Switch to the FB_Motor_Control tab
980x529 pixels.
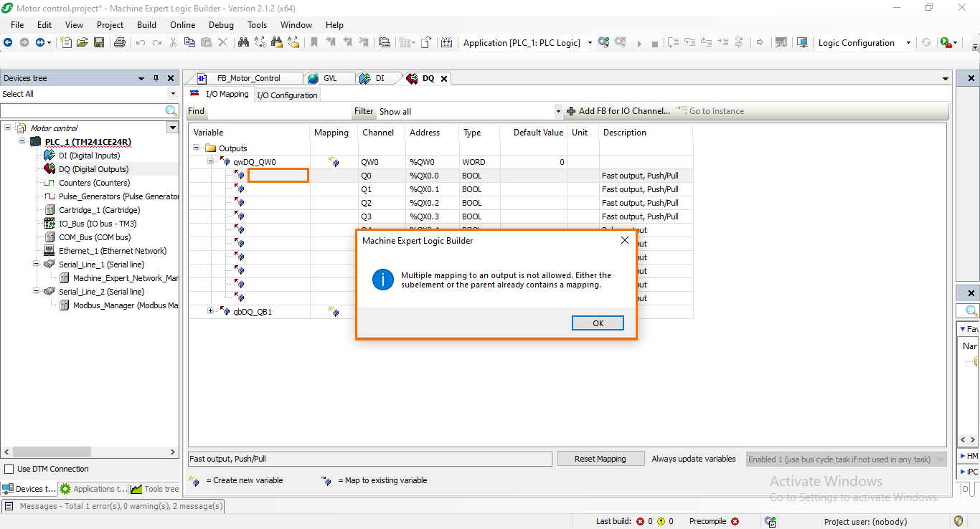click(x=250, y=78)
